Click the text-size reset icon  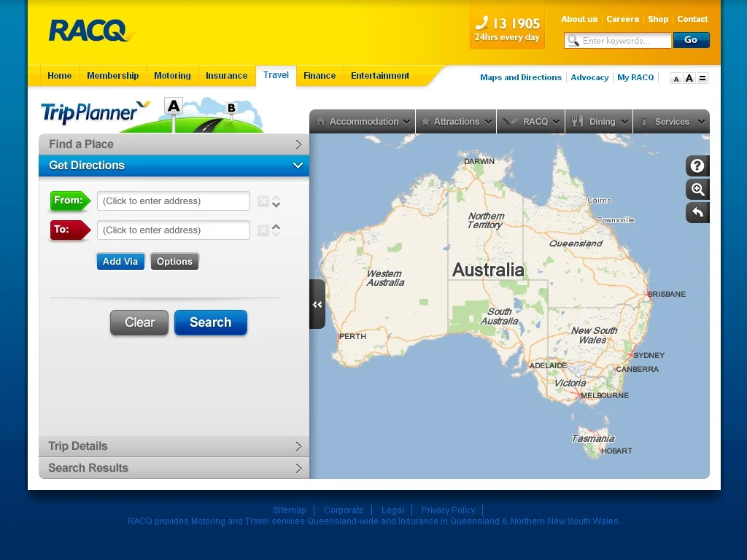[703, 78]
